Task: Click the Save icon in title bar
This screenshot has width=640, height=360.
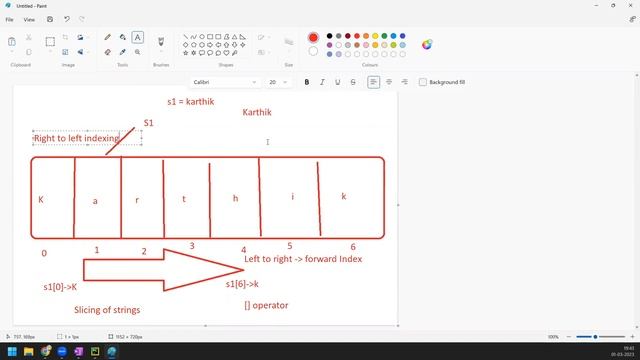Action: [x=50, y=19]
